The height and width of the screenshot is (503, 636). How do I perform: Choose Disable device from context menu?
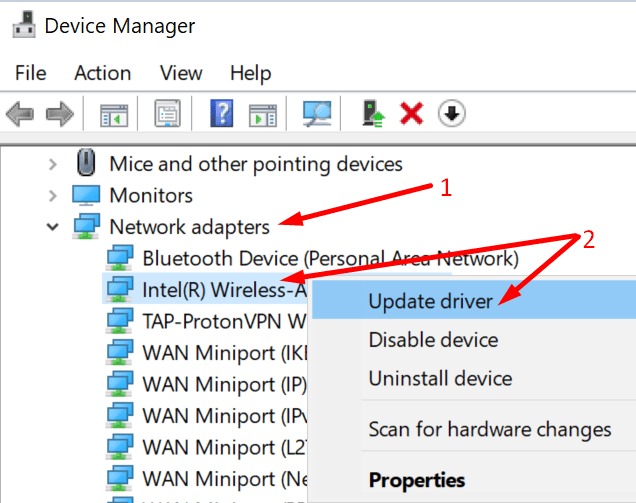474,340
